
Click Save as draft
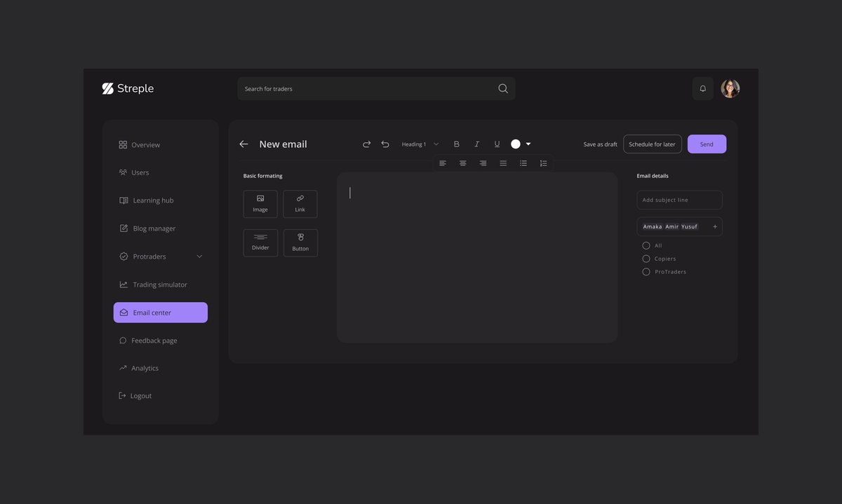tap(601, 144)
